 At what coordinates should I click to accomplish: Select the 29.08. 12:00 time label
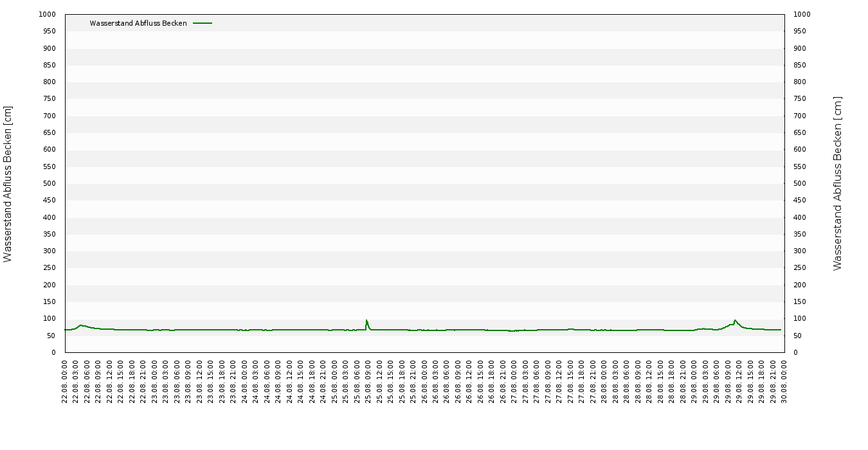pos(739,381)
